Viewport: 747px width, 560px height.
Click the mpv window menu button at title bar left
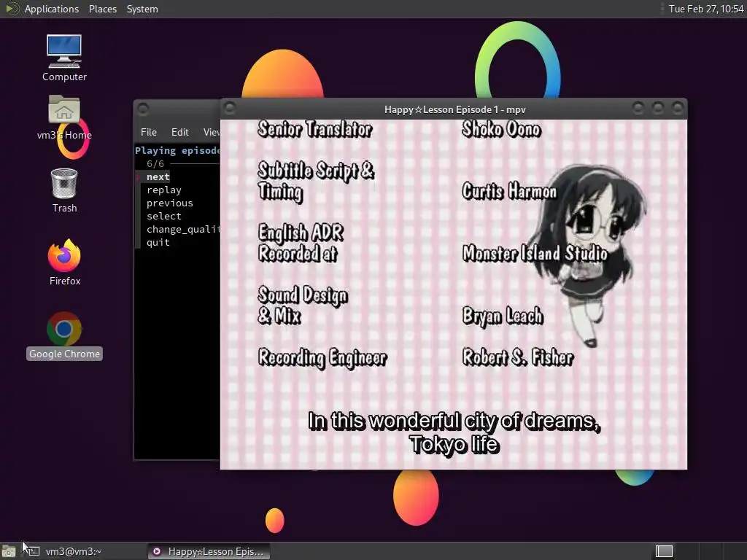point(230,108)
